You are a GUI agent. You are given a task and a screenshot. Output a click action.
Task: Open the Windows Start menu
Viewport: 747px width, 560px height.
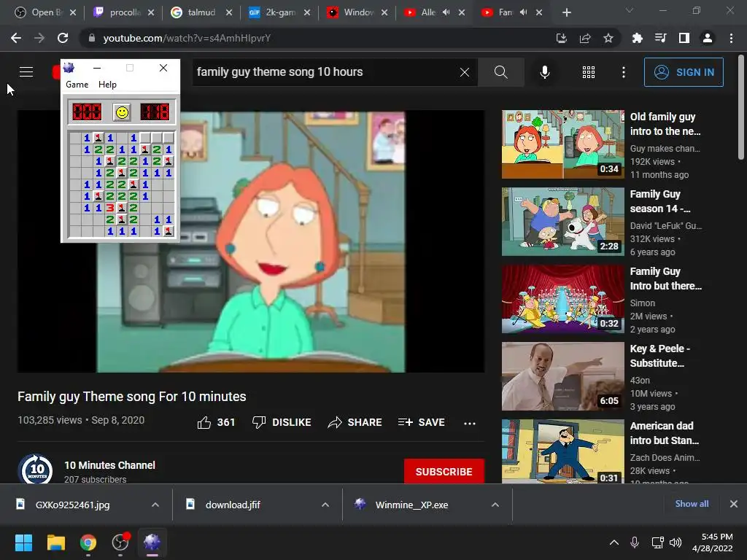point(23,542)
